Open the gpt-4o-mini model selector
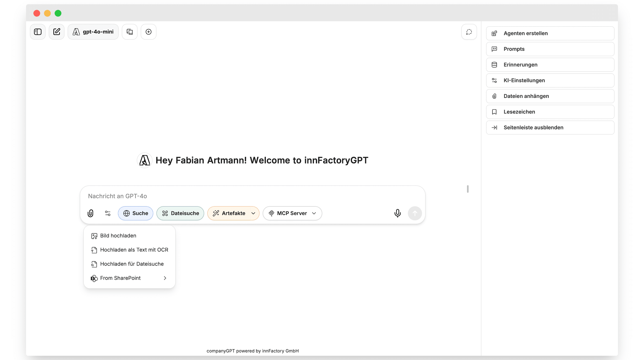644x360 pixels. click(x=93, y=32)
